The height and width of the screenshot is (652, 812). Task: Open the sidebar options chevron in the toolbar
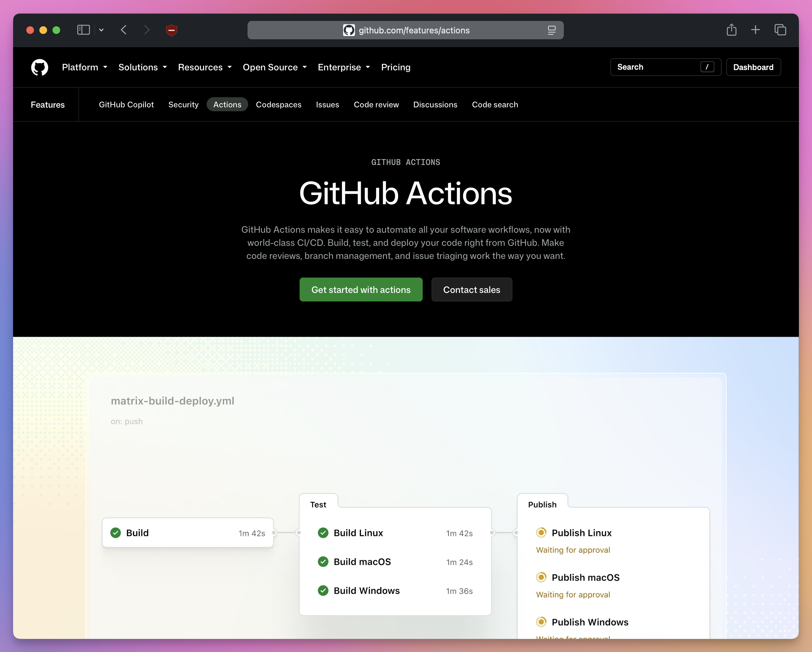tap(101, 30)
